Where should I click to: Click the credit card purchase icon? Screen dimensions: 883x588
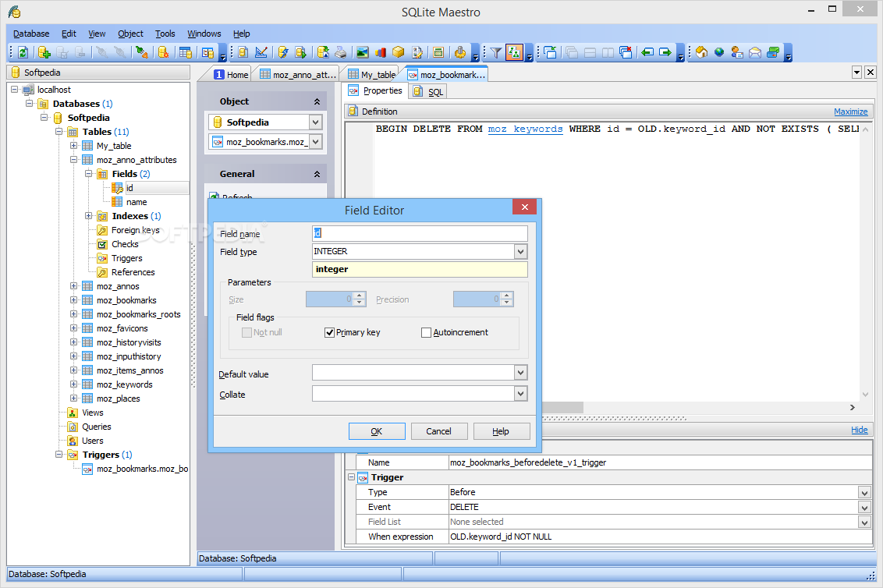[x=773, y=52]
